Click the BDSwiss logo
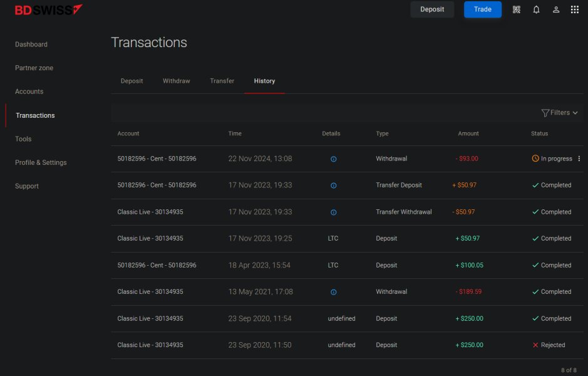Viewport: 588px width, 376px height. coord(48,10)
